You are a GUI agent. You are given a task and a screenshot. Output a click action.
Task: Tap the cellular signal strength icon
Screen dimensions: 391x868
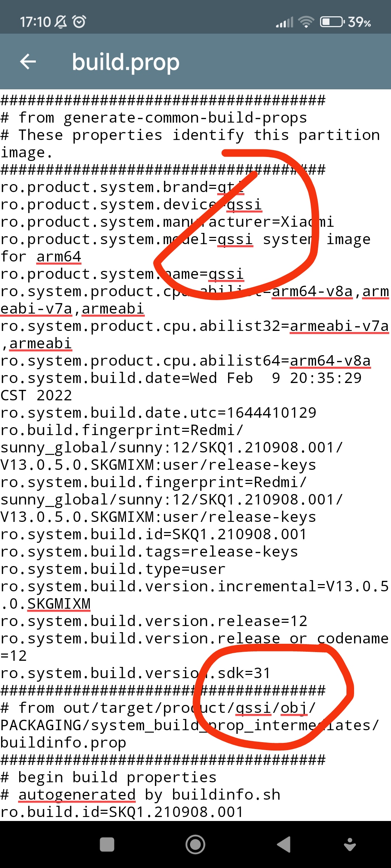click(285, 22)
